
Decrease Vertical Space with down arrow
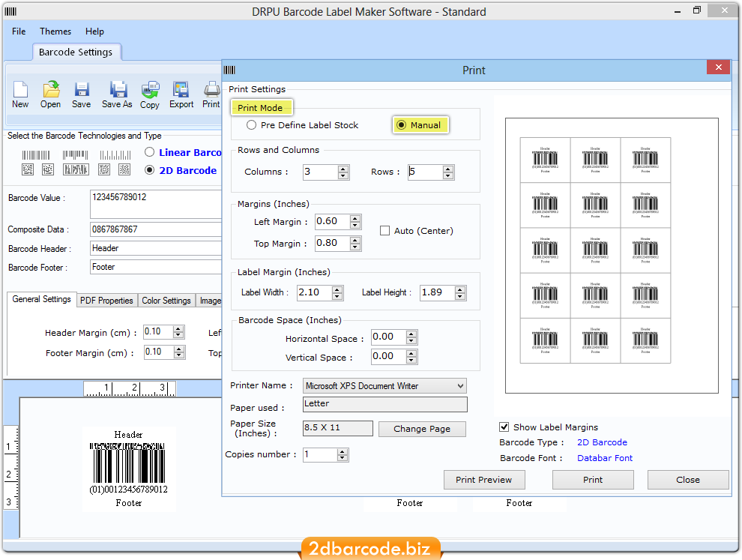pos(411,361)
